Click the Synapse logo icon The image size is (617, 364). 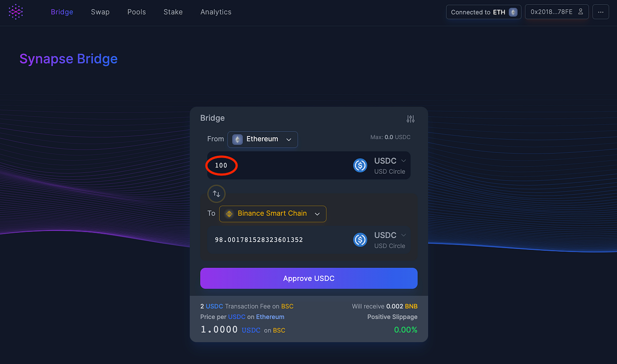coord(16,12)
